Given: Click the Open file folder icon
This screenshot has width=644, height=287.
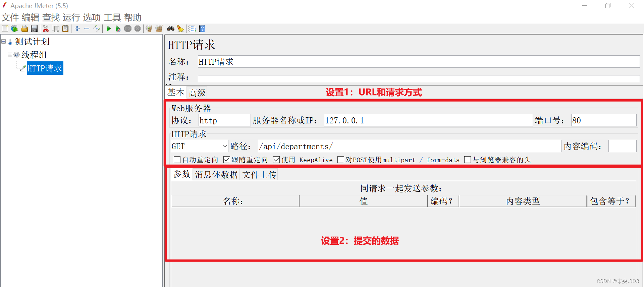Looking at the screenshot, I should (x=24, y=28).
